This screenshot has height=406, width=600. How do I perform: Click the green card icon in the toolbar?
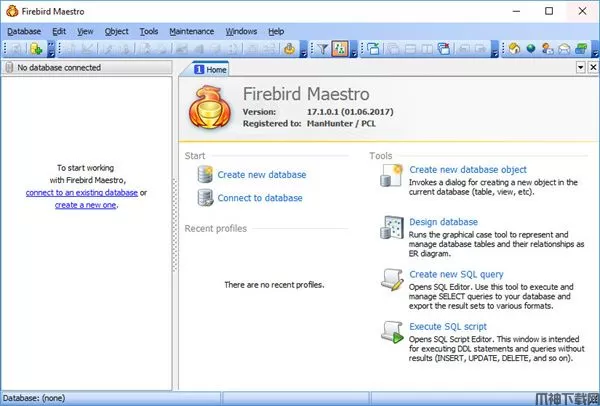coord(581,49)
